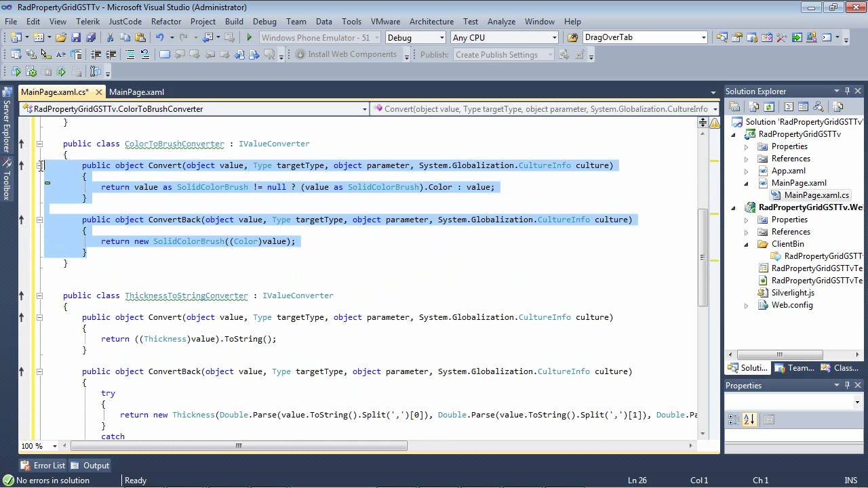Toggle the Properties panel auto-hide pushpin
868x488 pixels.
(847, 385)
